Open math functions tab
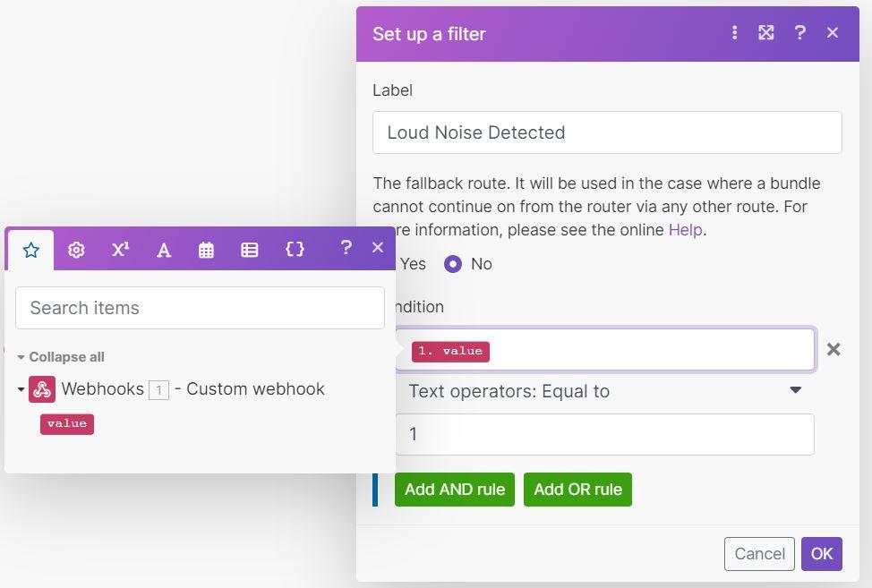This screenshot has height=588, width=872. [120, 250]
